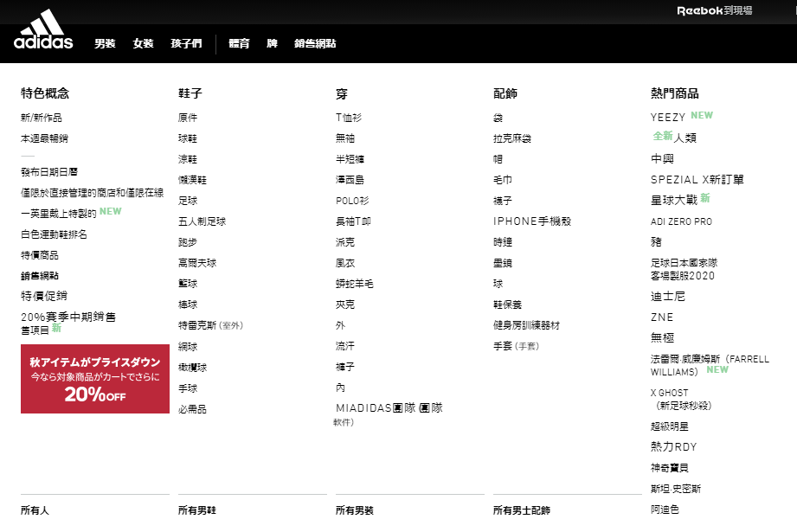Select 高爾夫球 link
Screen dimensions: 797x532
(197, 263)
